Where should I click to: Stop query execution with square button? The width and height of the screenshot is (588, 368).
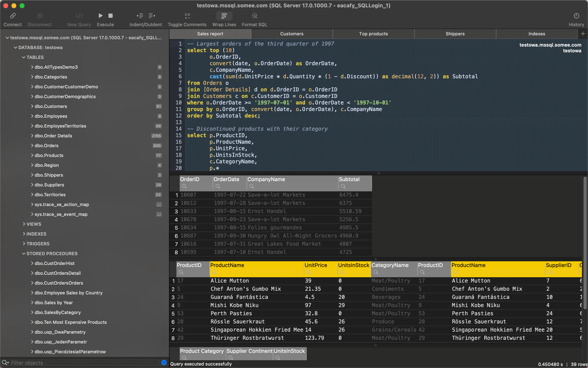coord(110,16)
